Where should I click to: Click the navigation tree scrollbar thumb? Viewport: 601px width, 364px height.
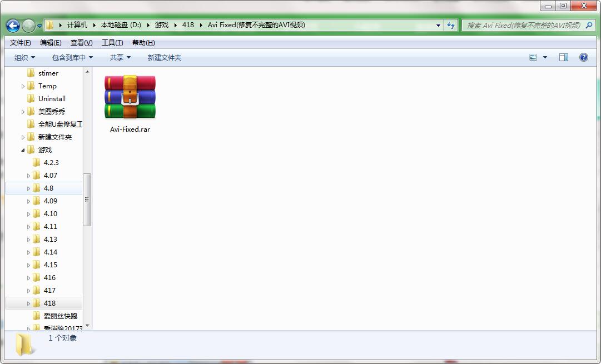point(87,200)
